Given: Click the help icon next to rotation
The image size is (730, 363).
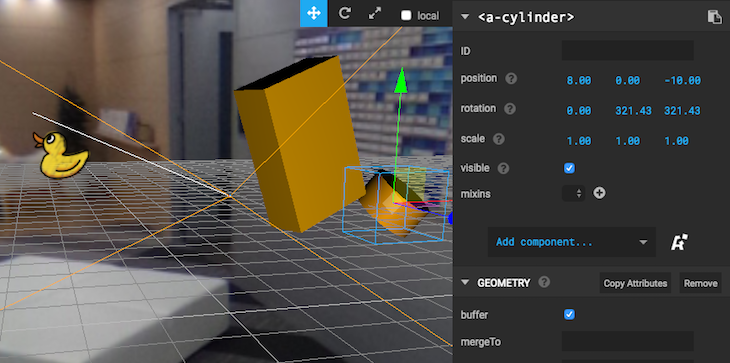Looking at the screenshot, I should point(510,109).
